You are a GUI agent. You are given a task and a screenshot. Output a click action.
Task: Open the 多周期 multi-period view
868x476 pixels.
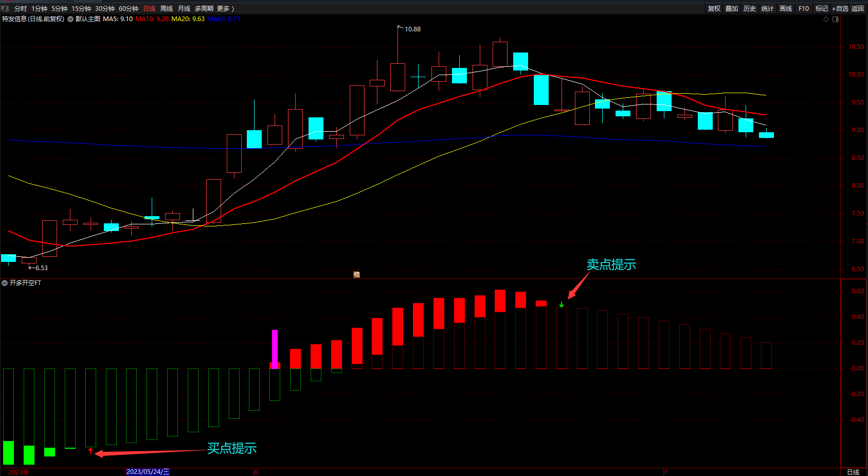coord(204,9)
